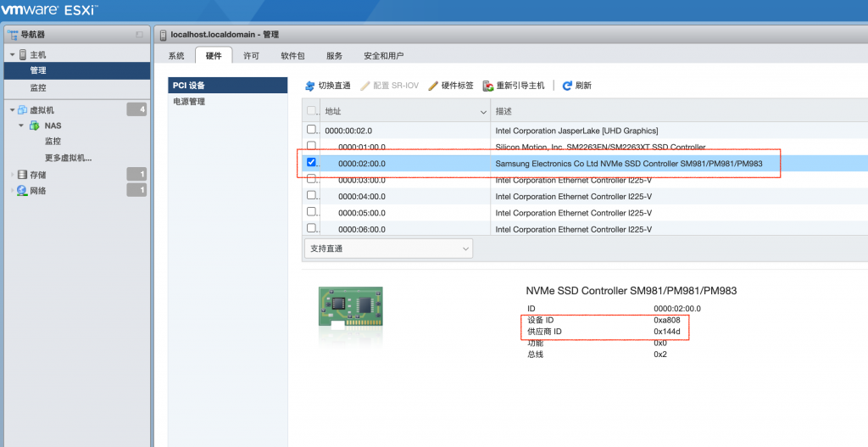
Task: Select Monitor under NAS virtual machine
Action: click(x=53, y=142)
